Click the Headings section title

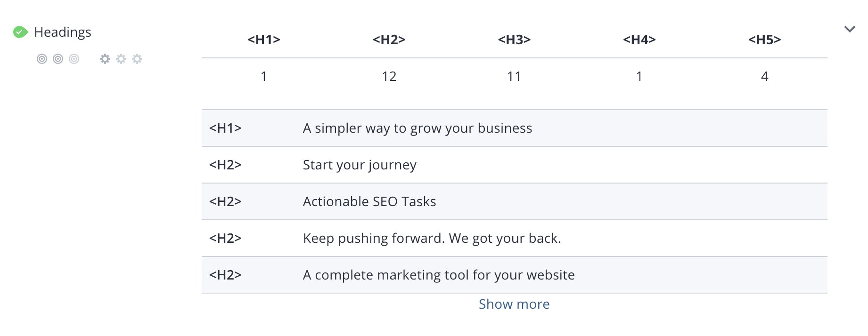(63, 32)
